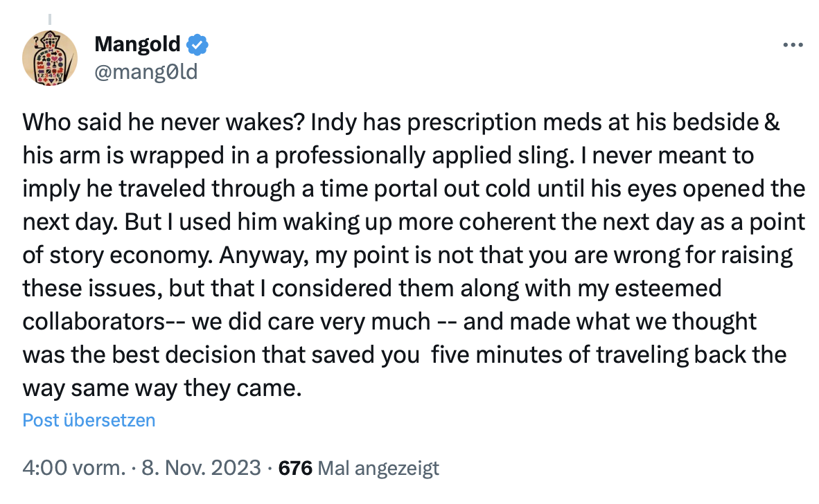The image size is (819, 504).
Task: Open the more options three-dot menu
Action: click(x=792, y=45)
